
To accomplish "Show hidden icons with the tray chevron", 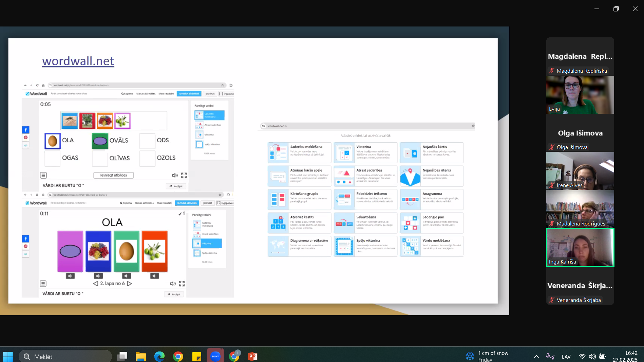I will click(536, 356).
